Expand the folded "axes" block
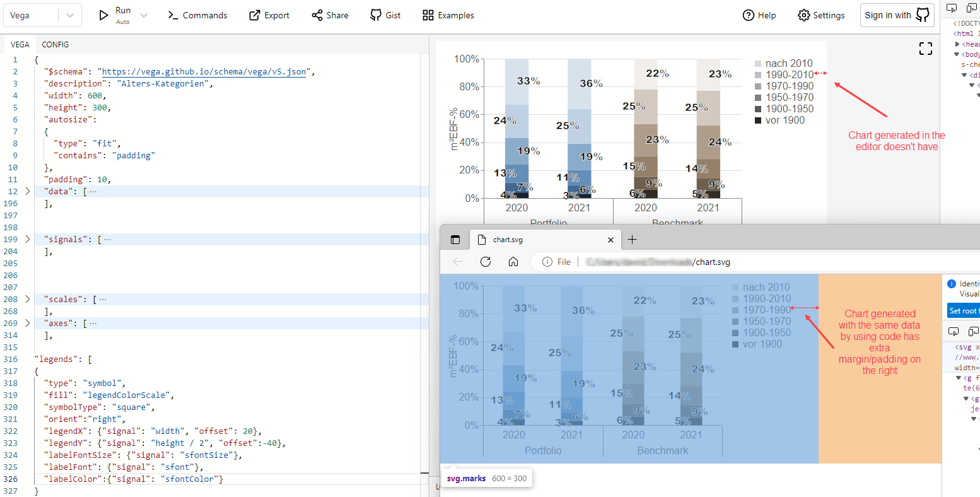The image size is (980, 497). tap(27, 323)
